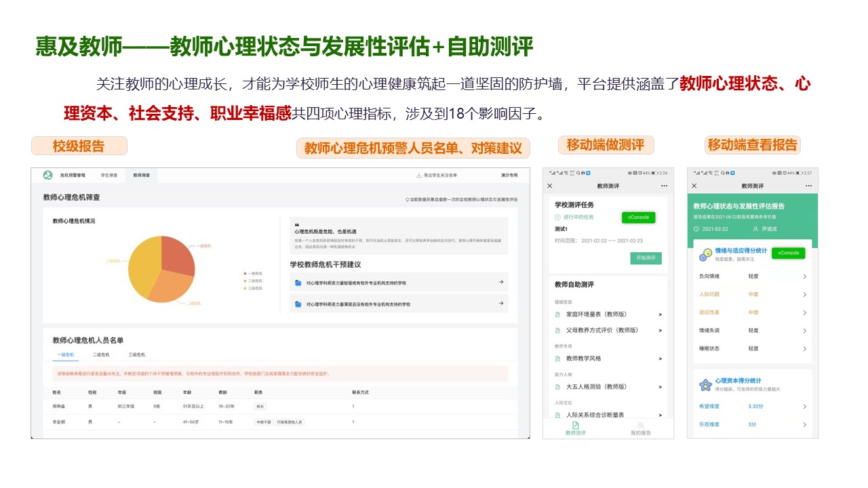This screenshot has height=488, width=868.
Task: Click the star 心理资本得分统计 icon
Action: (x=705, y=384)
